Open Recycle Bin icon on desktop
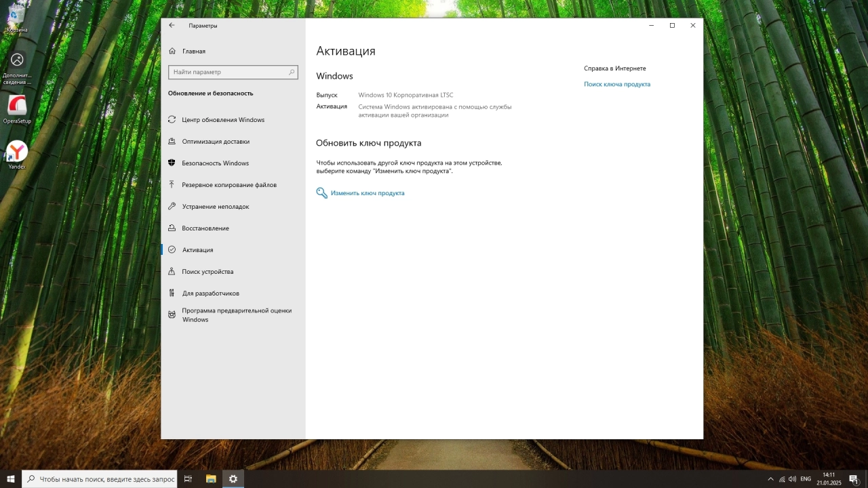868x488 pixels. [16, 16]
